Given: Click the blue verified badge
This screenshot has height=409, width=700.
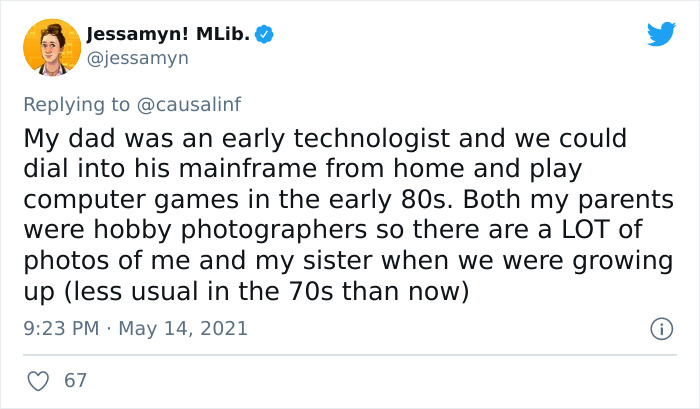Looking at the screenshot, I should (264, 34).
